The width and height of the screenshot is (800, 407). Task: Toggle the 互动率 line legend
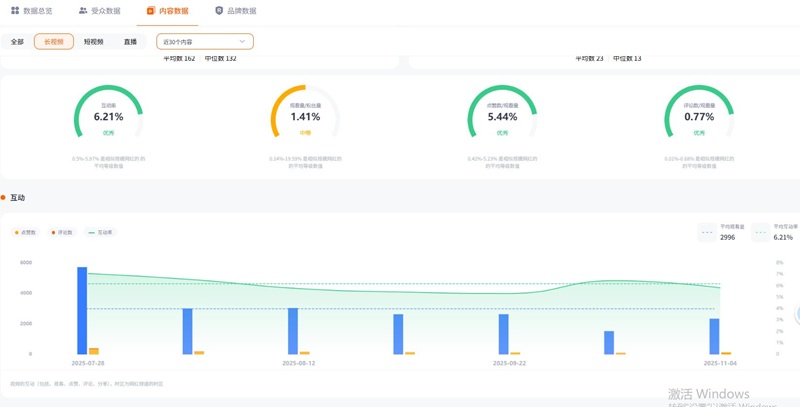[x=100, y=232]
